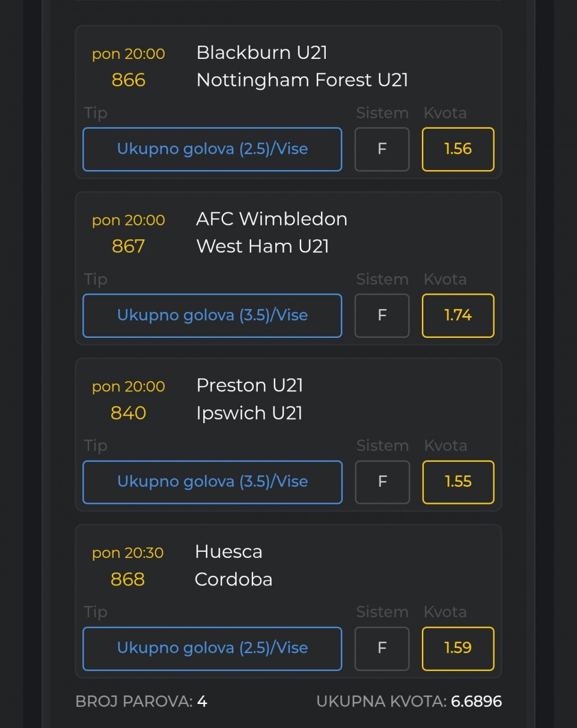Select match code 866
577x728 pixels.
[x=129, y=80]
